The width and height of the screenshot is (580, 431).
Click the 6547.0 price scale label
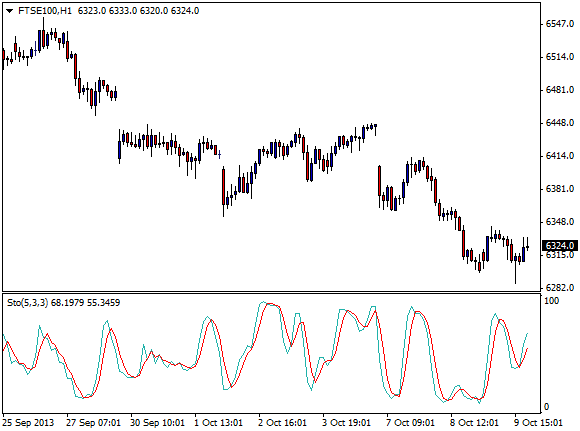click(560, 24)
